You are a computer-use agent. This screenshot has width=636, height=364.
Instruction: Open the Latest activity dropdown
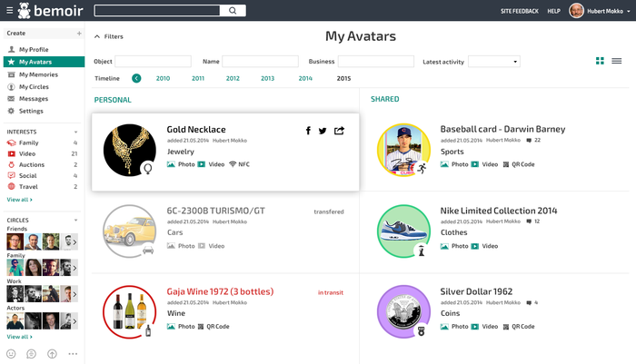point(493,62)
